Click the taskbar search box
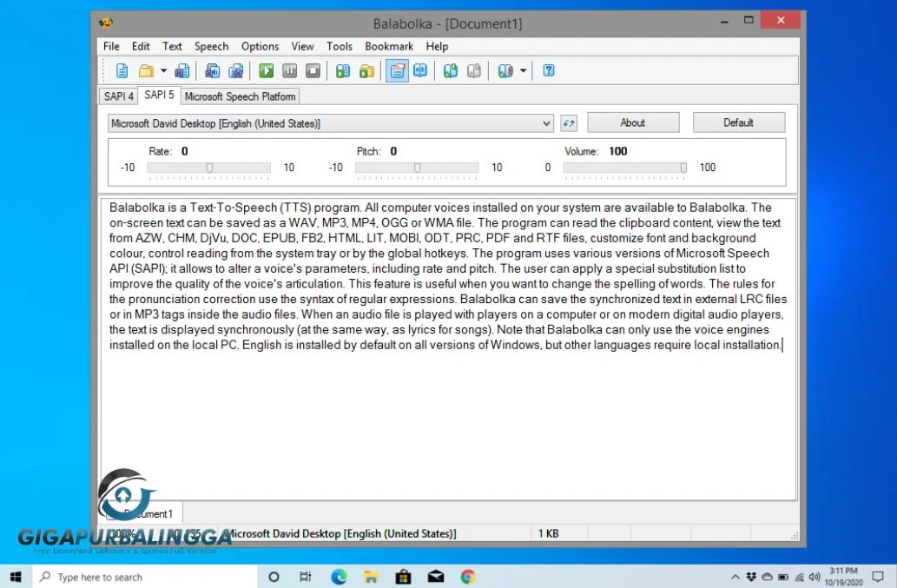The width and height of the screenshot is (897, 588). click(145, 577)
